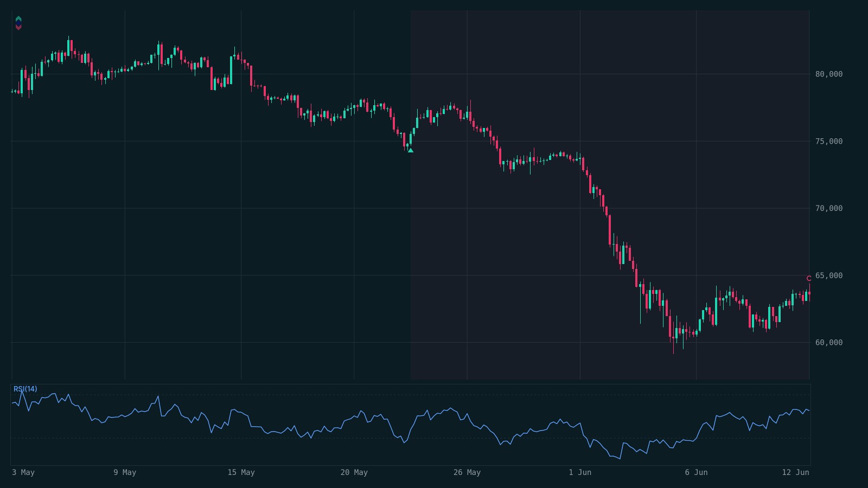Image resolution: width=868 pixels, height=488 pixels.
Task: Click the 1 Jun date label
Action: [x=580, y=472]
